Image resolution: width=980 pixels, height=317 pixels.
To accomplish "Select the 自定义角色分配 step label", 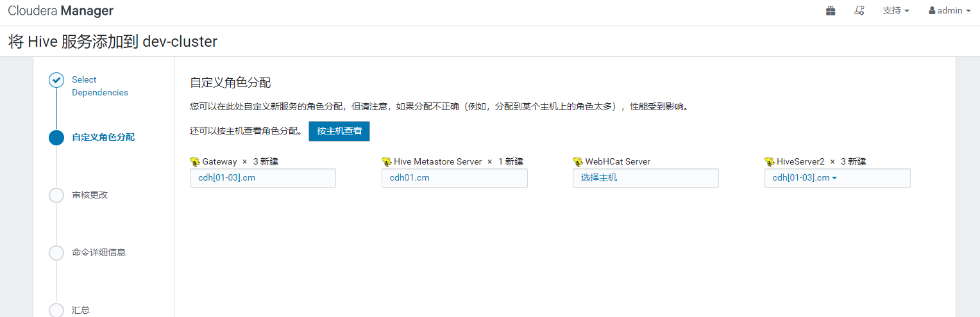I will (103, 137).
